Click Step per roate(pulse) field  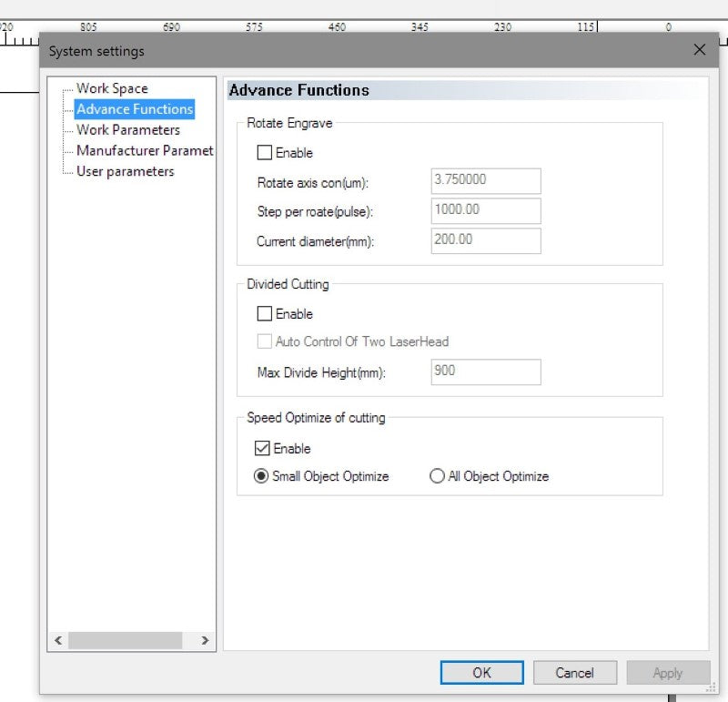click(485, 210)
